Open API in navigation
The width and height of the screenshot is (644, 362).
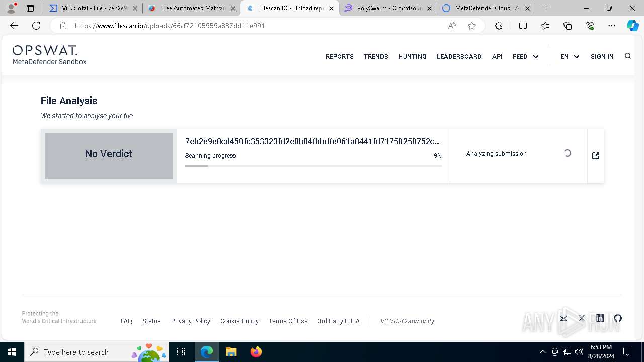pyautogui.click(x=497, y=57)
